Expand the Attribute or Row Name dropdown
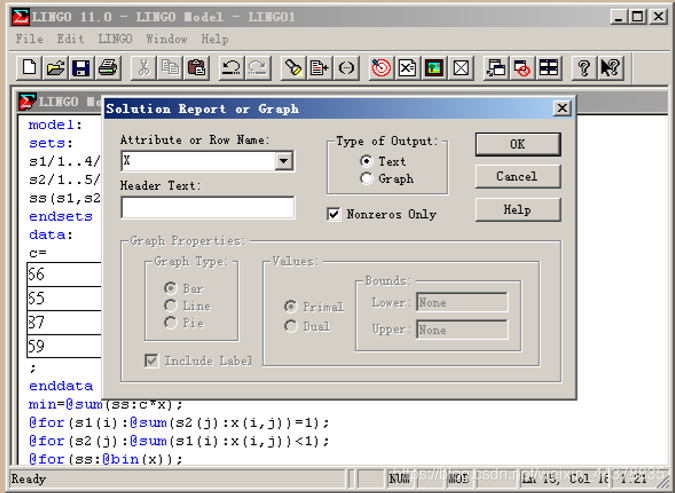This screenshot has height=493, width=675. [284, 161]
